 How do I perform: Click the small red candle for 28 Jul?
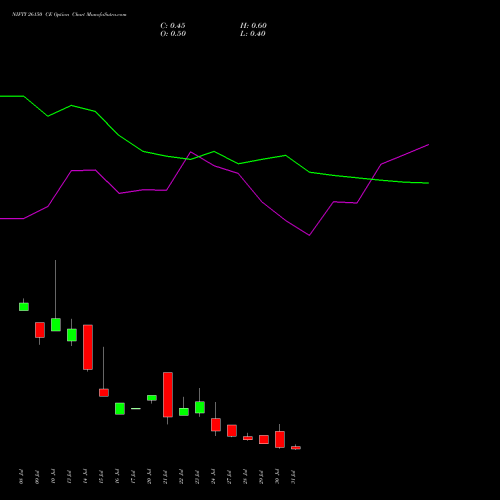(248, 438)
